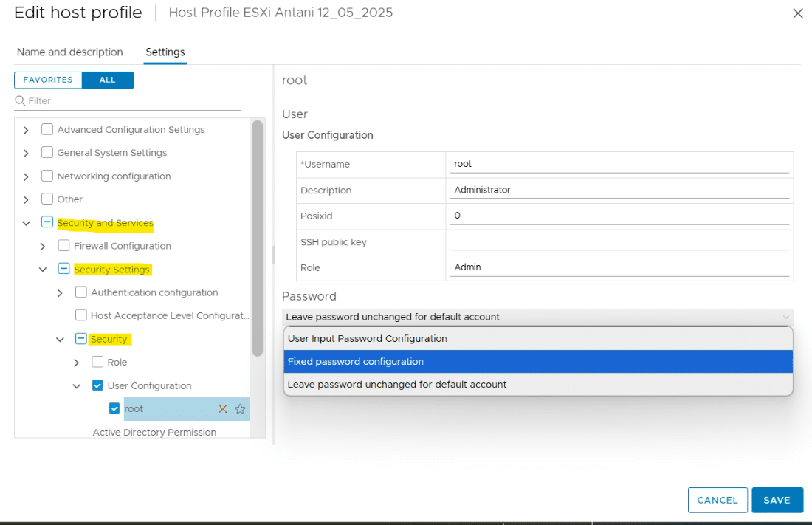Click the Filter magnifier icon
This screenshot has height=525, width=812.
click(x=20, y=100)
